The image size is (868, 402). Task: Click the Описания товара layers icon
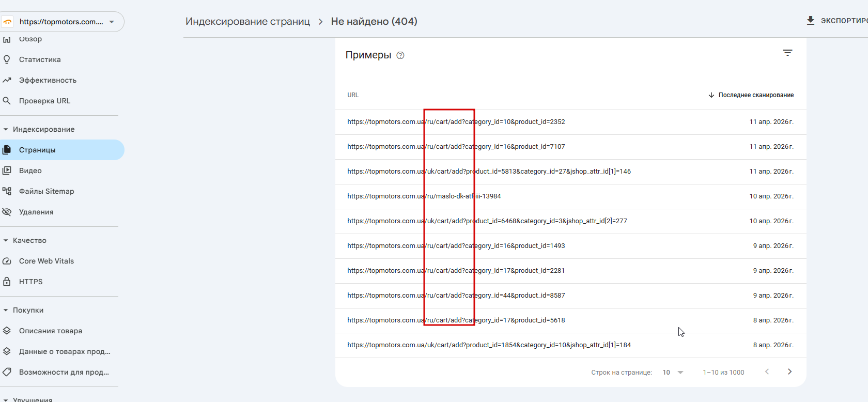click(7, 331)
